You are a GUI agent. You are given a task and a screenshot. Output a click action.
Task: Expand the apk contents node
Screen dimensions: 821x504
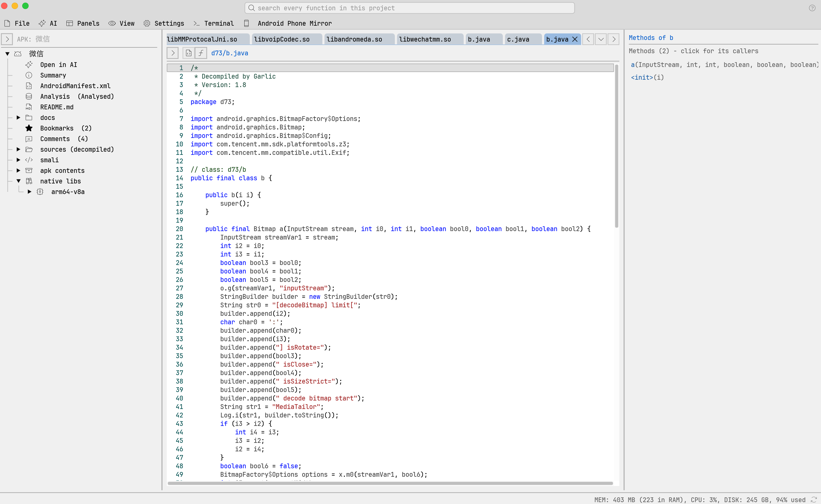(19, 170)
